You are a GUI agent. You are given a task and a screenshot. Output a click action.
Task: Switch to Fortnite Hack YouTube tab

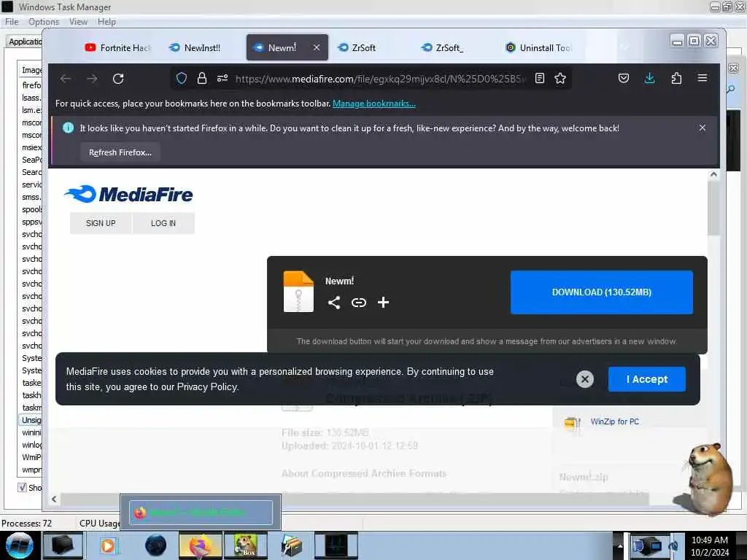coord(119,47)
